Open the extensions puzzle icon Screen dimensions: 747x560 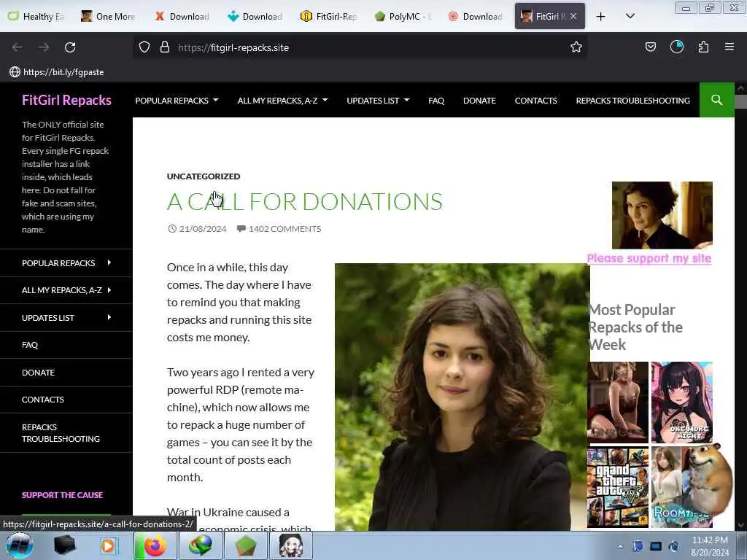click(703, 47)
